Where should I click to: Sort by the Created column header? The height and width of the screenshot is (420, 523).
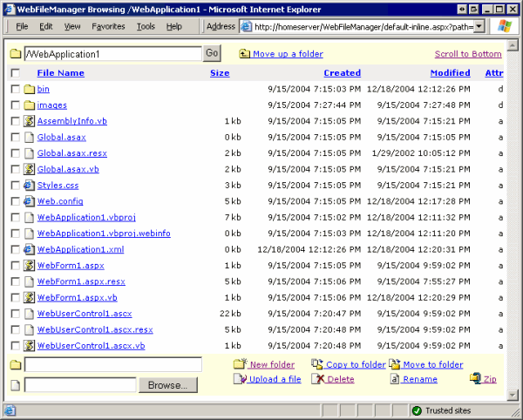343,73
